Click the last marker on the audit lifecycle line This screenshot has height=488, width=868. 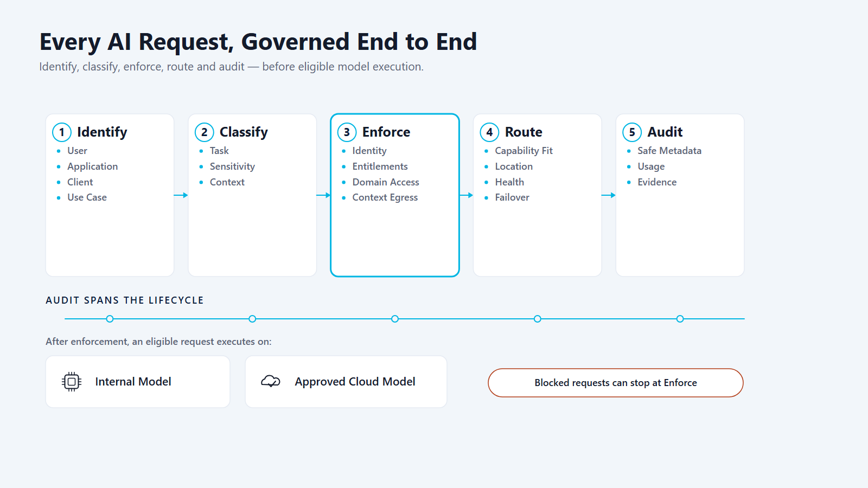click(x=680, y=319)
